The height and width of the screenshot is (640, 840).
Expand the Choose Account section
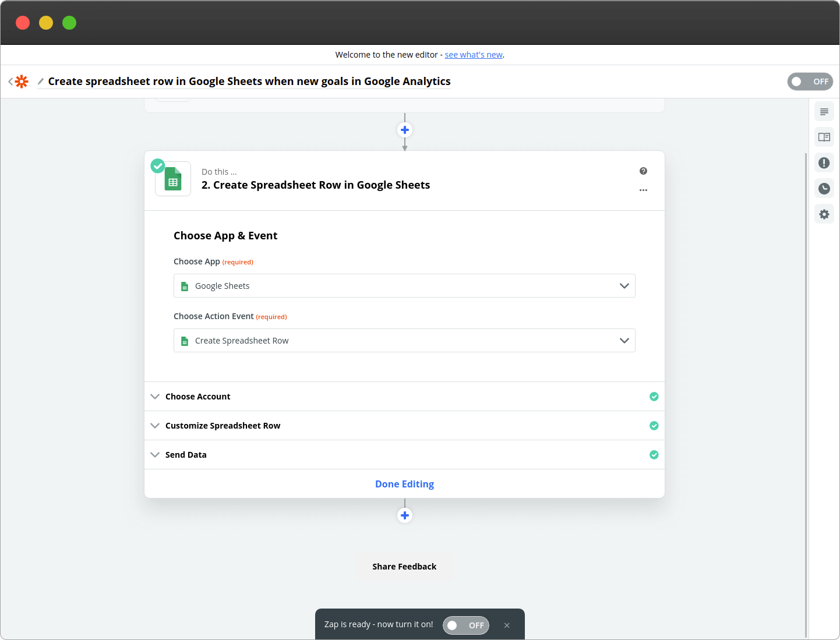click(404, 397)
